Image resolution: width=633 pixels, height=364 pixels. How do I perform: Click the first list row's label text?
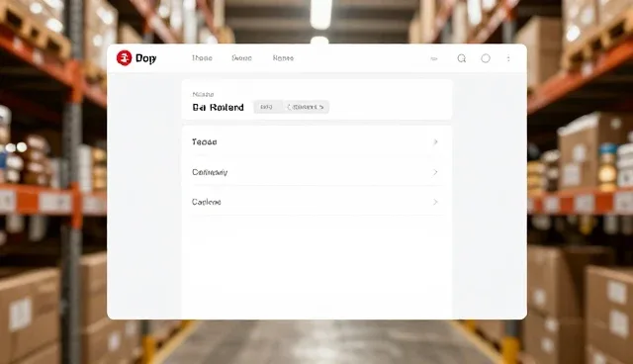205,142
